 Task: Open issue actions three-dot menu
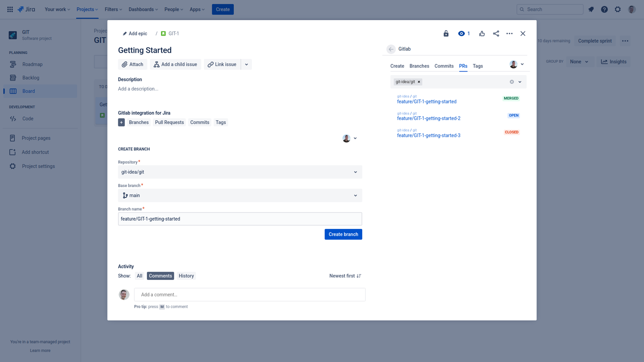click(510, 33)
